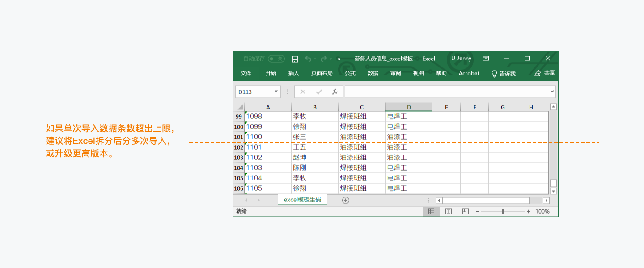The width and height of the screenshot is (644, 268).
Task: Click the vertical scrollbar up arrow
Action: [x=553, y=107]
